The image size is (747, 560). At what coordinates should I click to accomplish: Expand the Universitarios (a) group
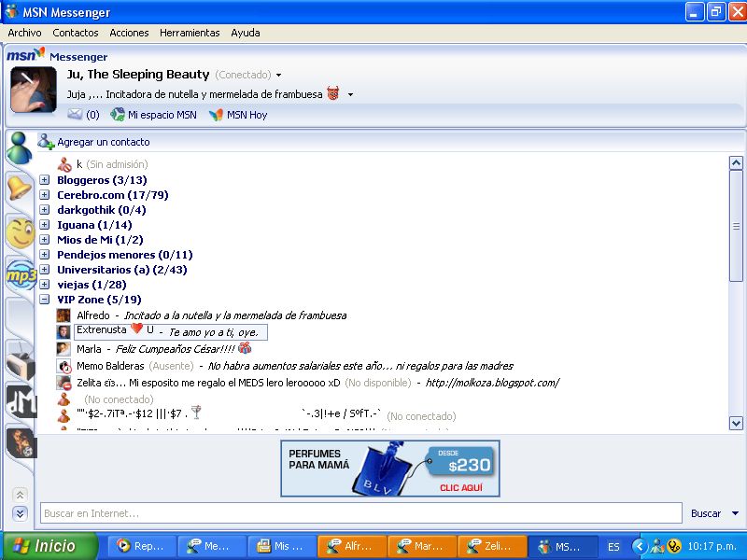click(x=44, y=270)
